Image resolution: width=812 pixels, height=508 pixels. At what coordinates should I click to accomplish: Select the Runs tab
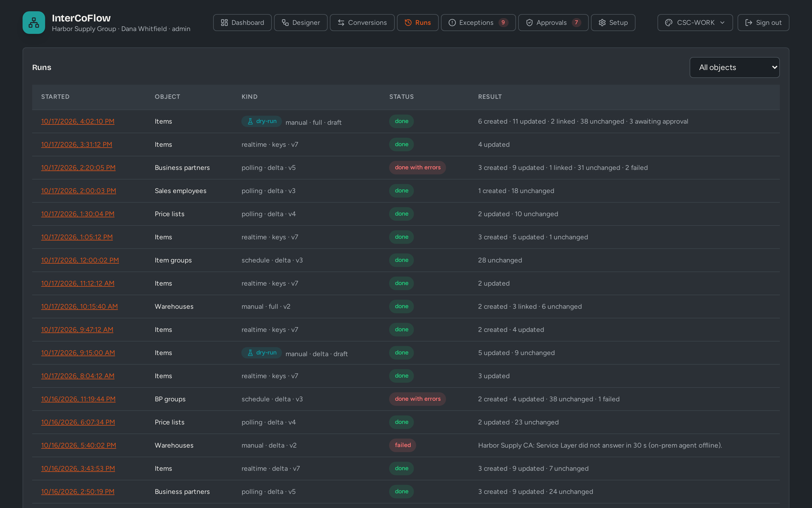coord(417,23)
